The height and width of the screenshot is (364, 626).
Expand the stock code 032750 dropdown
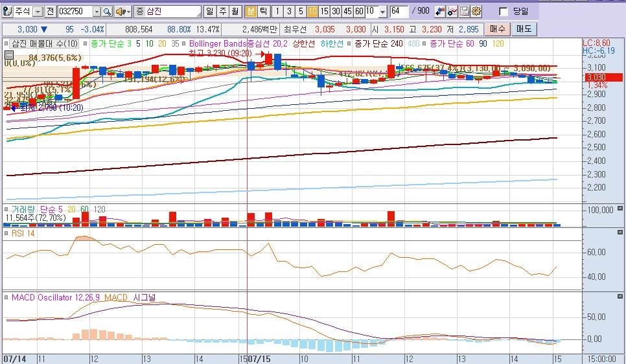point(97,12)
